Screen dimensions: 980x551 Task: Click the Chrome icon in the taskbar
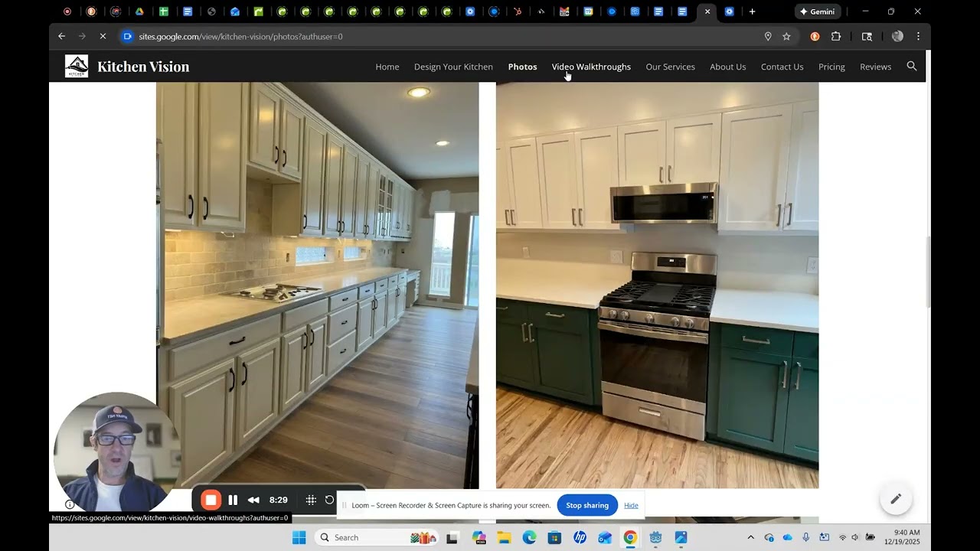pos(630,537)
